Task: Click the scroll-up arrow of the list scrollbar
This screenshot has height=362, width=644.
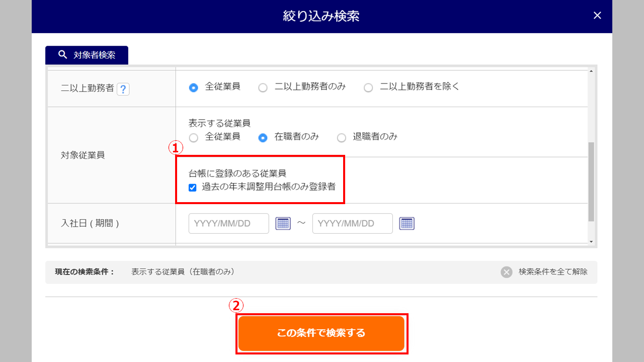Action: point(591,70)
